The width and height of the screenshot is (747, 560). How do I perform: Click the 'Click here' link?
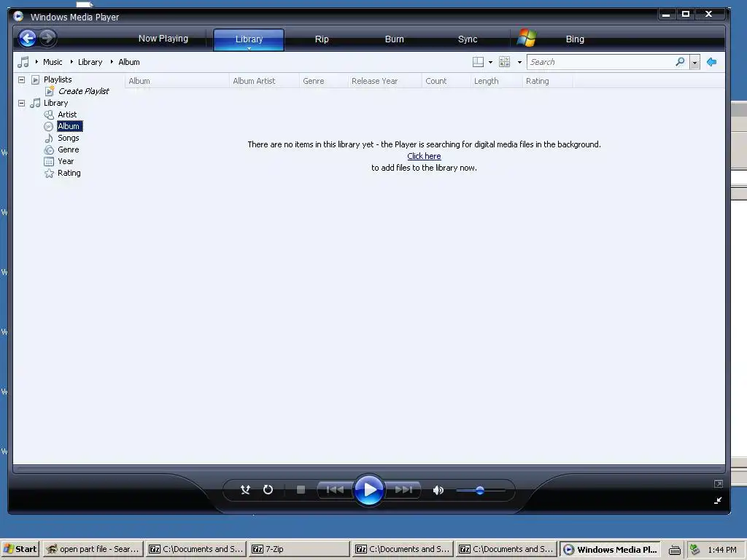click(424, 156)
